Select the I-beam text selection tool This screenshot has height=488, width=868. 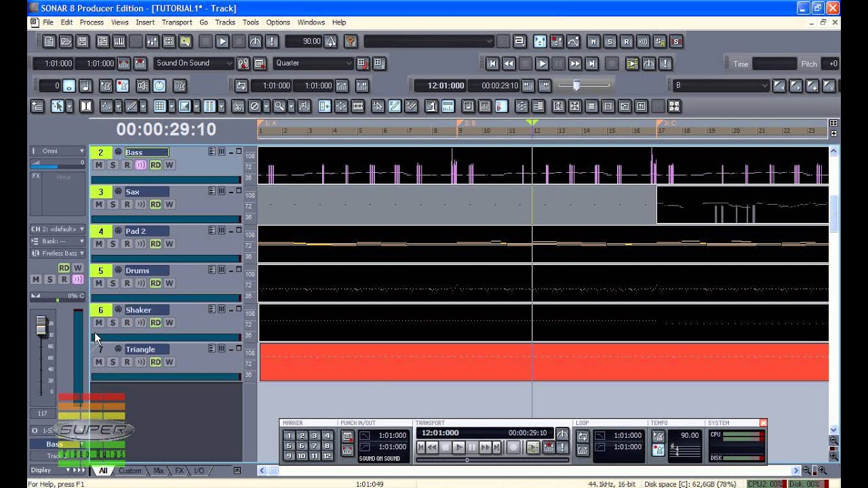86,106
